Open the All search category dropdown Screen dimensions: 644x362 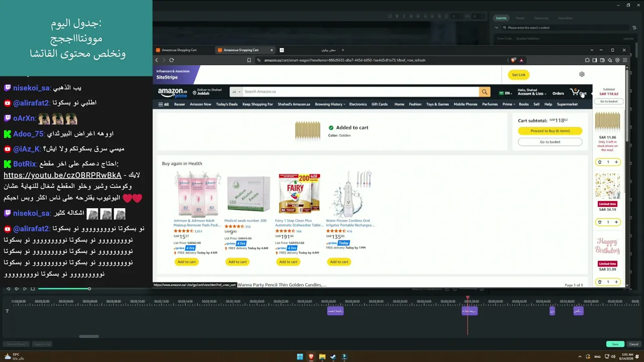coord(235,92)
